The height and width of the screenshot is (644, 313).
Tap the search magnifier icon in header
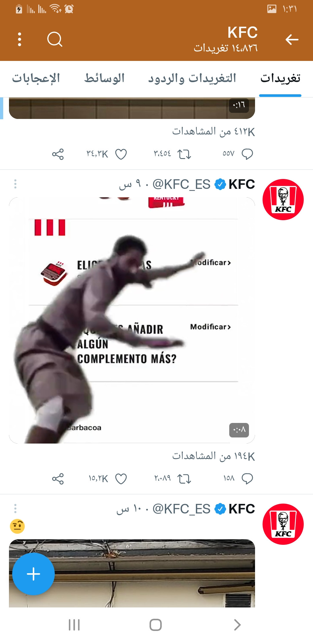coord(55,39)
